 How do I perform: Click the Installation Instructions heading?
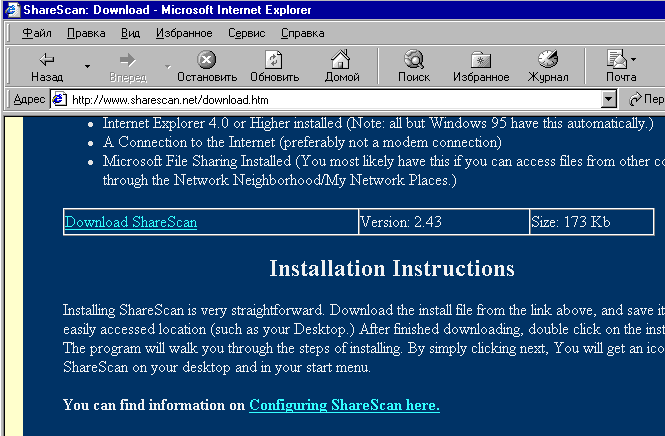[x=392, y=268]
